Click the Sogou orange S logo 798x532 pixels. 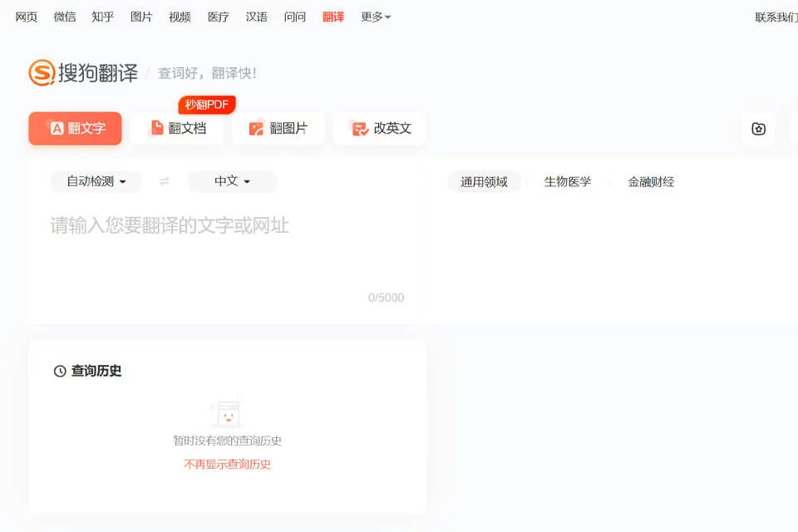(x=42, y=73)
